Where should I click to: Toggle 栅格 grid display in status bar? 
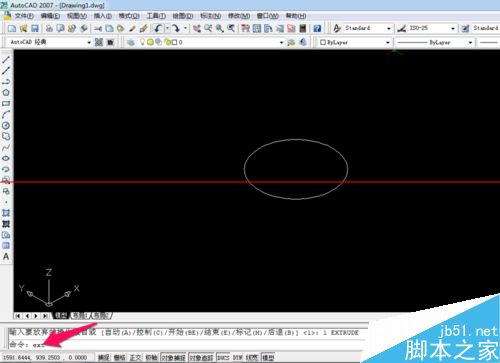point(120,358)
